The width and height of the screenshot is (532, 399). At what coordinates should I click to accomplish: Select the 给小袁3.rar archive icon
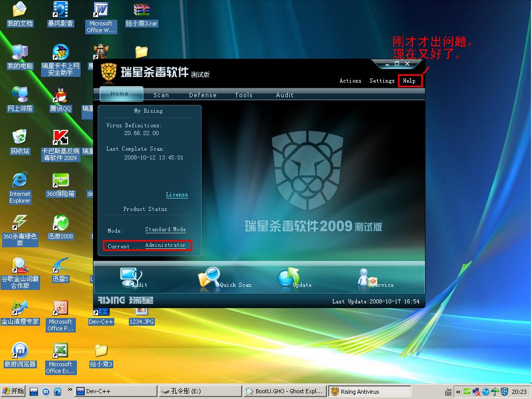coord(141,14)
